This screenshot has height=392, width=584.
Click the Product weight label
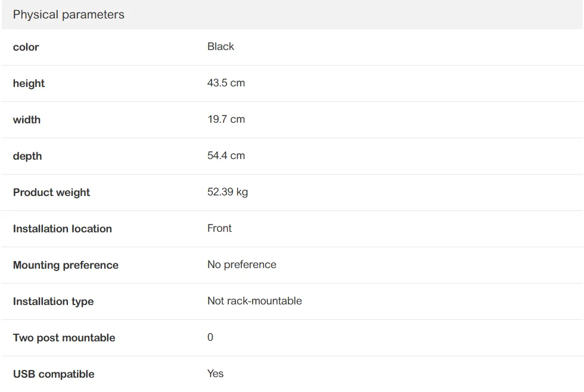[51, 192]
